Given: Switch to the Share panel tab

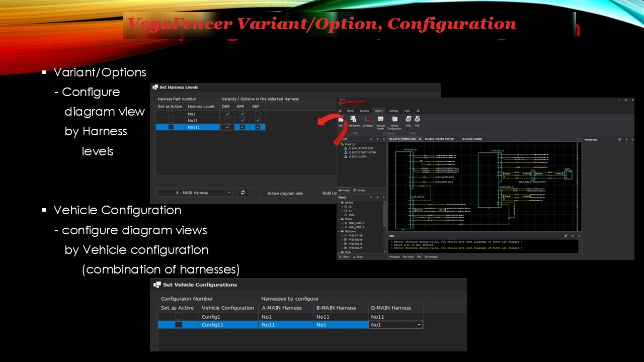Looking at the screenshot, I should (358, 257).
